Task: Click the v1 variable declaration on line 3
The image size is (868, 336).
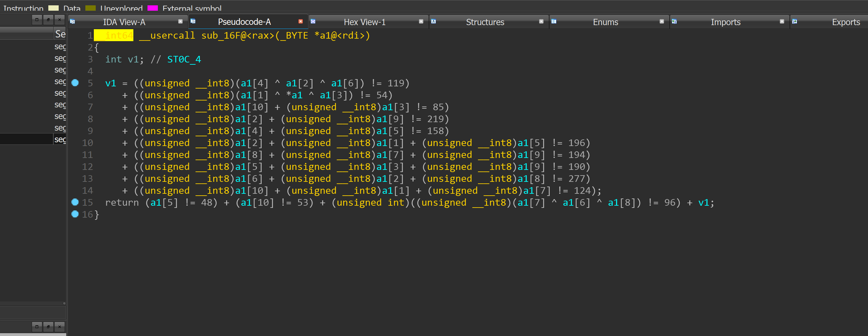Action: pos(133,59)
